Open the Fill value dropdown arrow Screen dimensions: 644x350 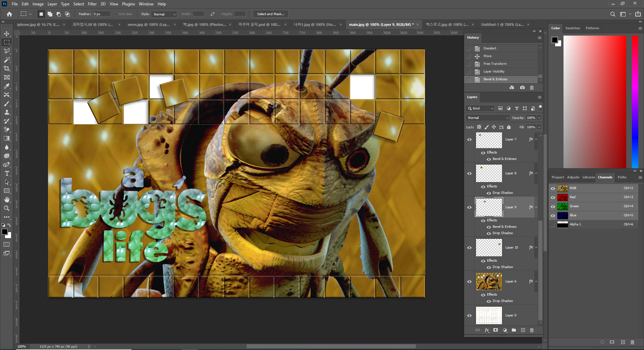click(539, 127)
